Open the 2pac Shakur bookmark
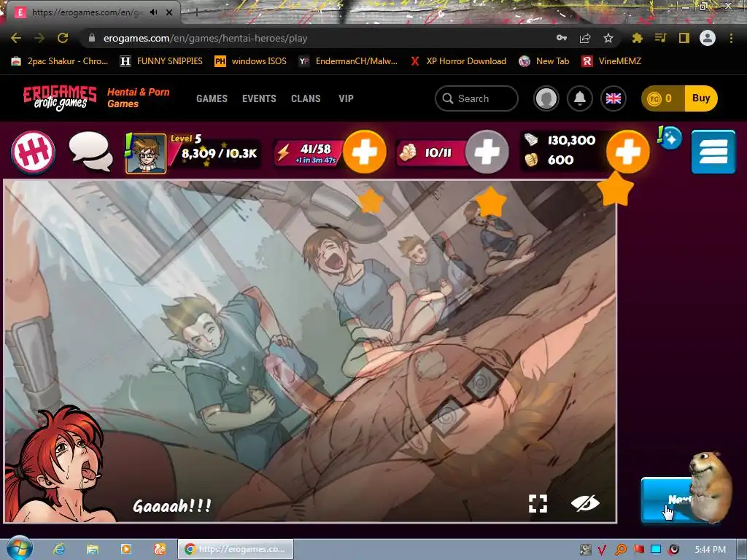 point(60,61)
